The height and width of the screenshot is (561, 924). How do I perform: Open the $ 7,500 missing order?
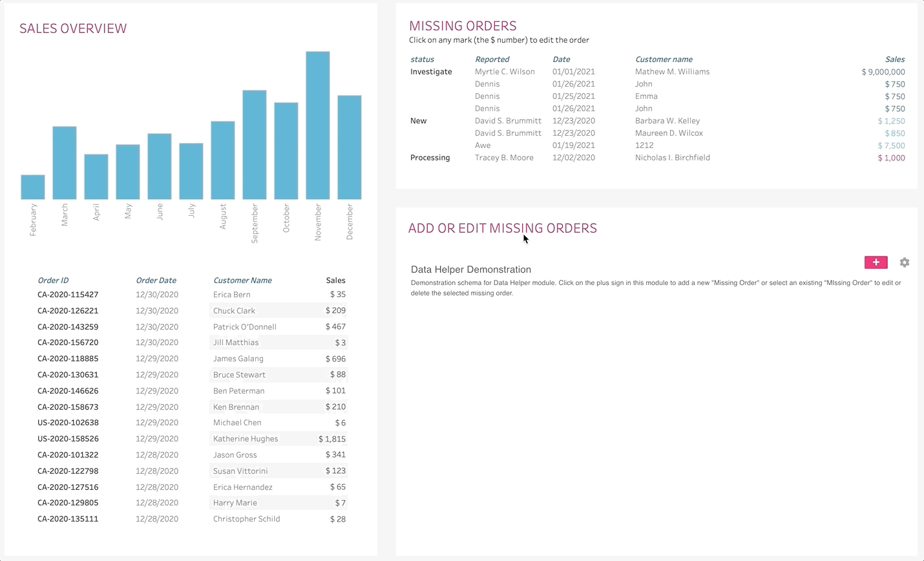(x=891, y=145)
